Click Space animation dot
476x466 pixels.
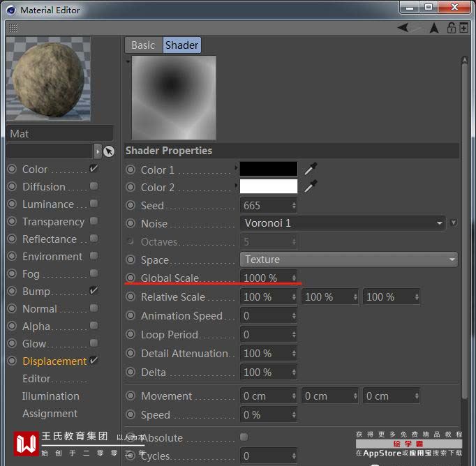[131, 260]
